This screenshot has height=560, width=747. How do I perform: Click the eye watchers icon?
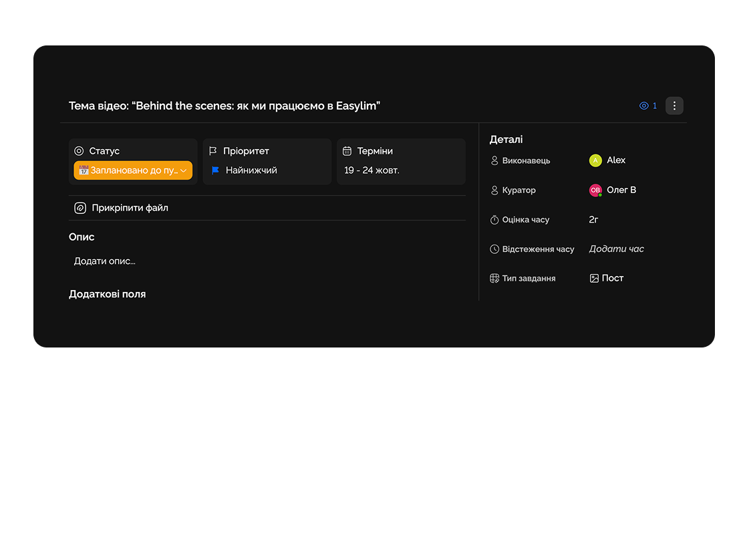(644, 106)
